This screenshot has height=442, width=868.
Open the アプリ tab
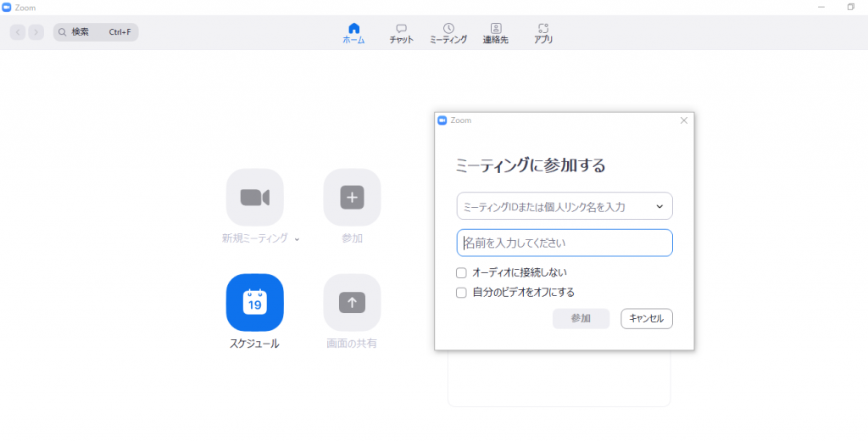point(543,34)
